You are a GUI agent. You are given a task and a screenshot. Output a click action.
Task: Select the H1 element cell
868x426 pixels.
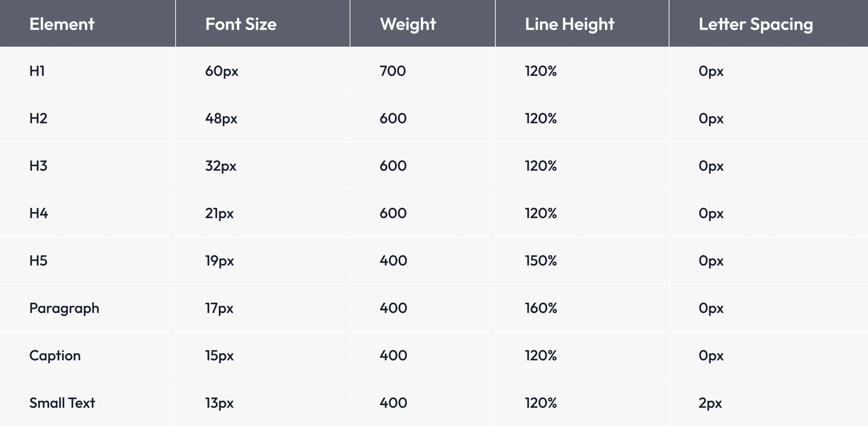[x=37, y=71]
